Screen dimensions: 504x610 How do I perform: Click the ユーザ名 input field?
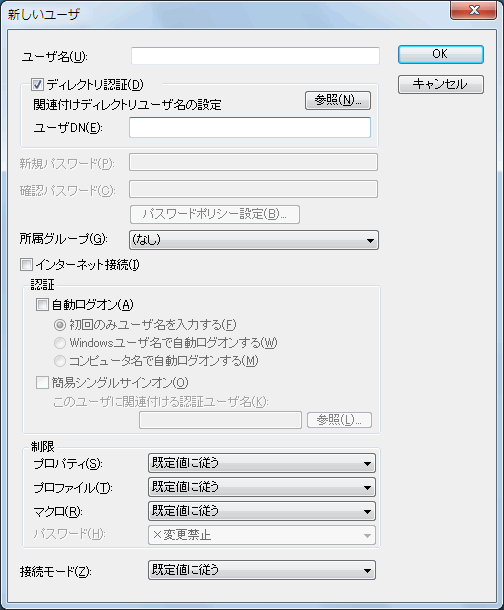point(255,56)
